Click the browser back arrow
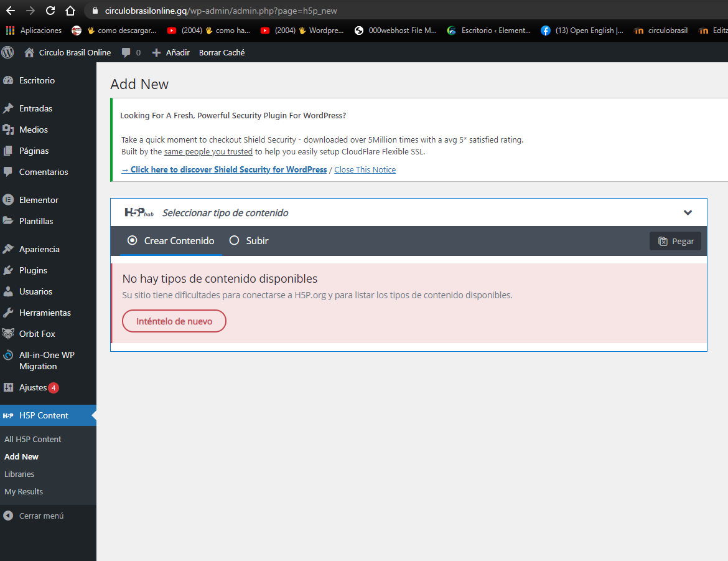The image size is (728, 561). tap(11, 10)
